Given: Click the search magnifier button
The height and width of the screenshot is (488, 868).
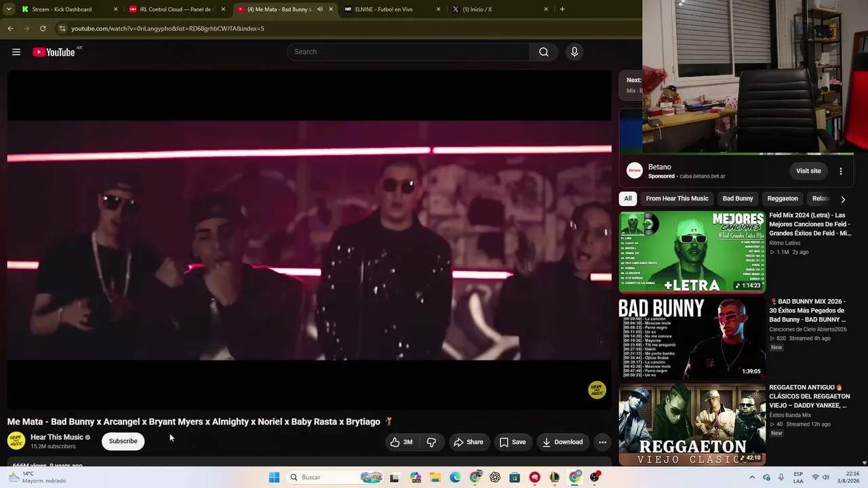Looking at the screenshot, I should click(x=544, y=52).
